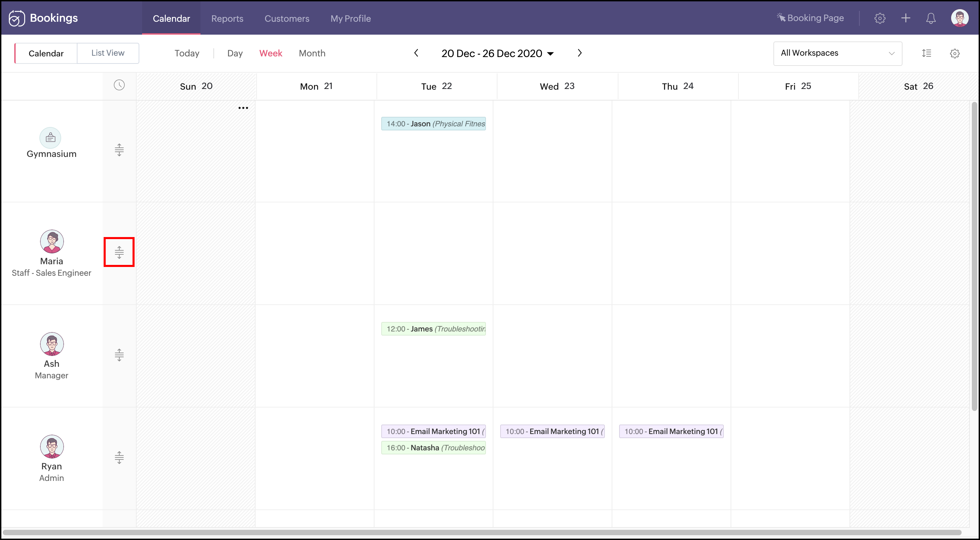Click the three-dot menu on Sunday cell
Screen dimensions: 980x540
[243, 108]
